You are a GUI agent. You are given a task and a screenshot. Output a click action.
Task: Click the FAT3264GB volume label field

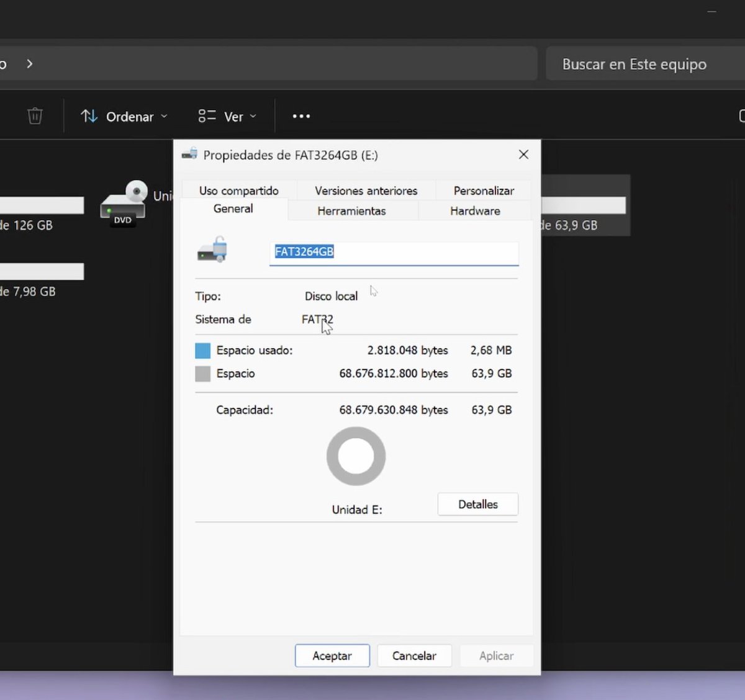[x=394, y=253]
